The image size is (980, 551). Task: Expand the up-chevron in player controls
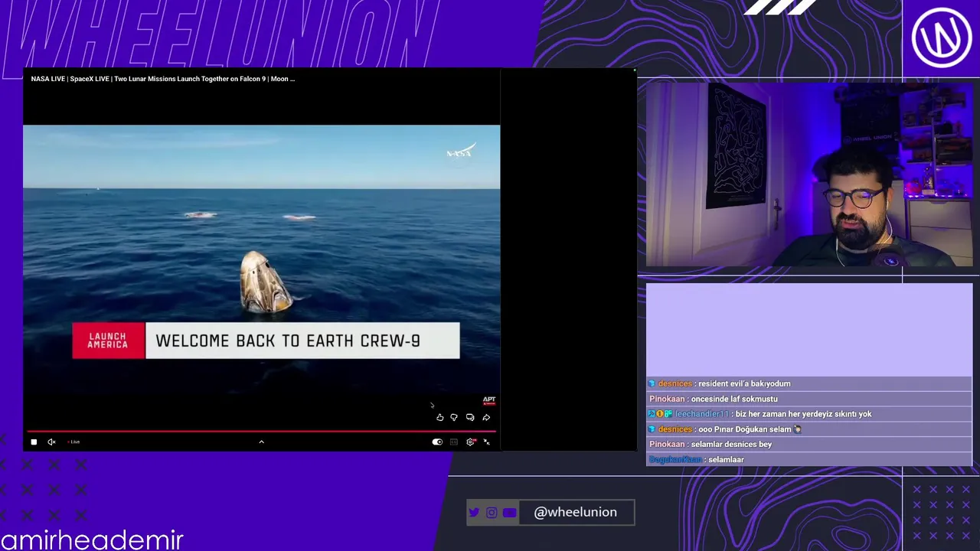261,442
